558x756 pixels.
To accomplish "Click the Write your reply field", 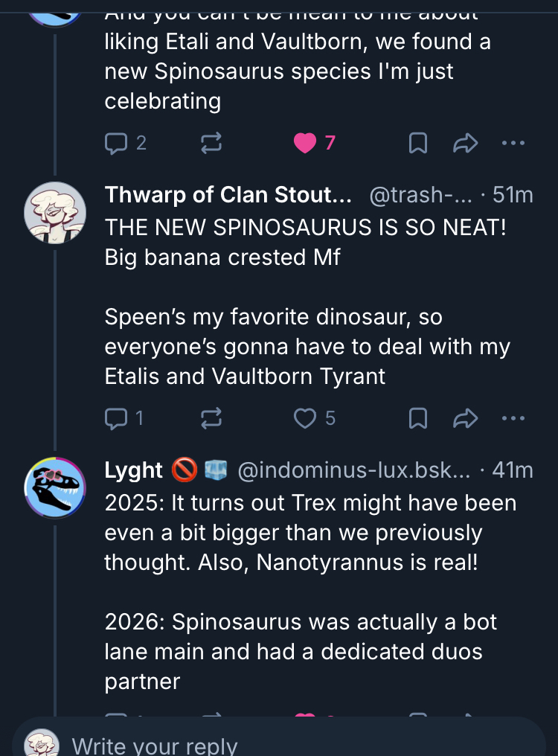I will [298, 744].
